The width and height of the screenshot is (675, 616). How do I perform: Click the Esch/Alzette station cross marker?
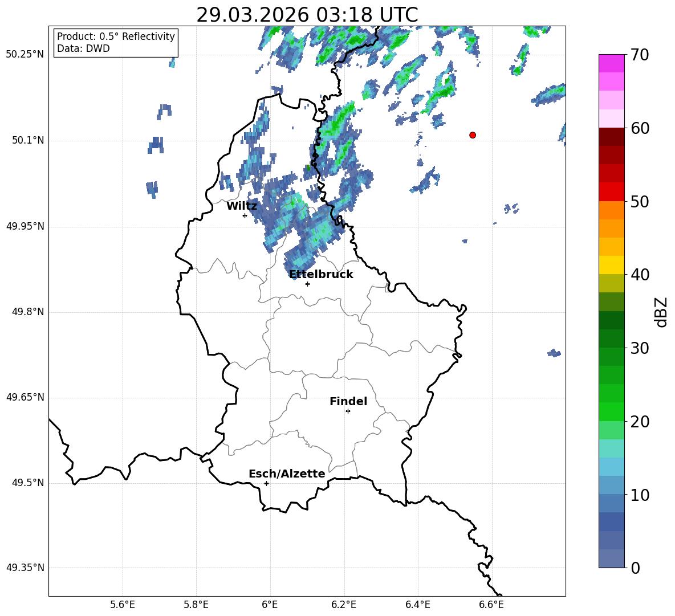pyautogui.click(x=266, y=483)
